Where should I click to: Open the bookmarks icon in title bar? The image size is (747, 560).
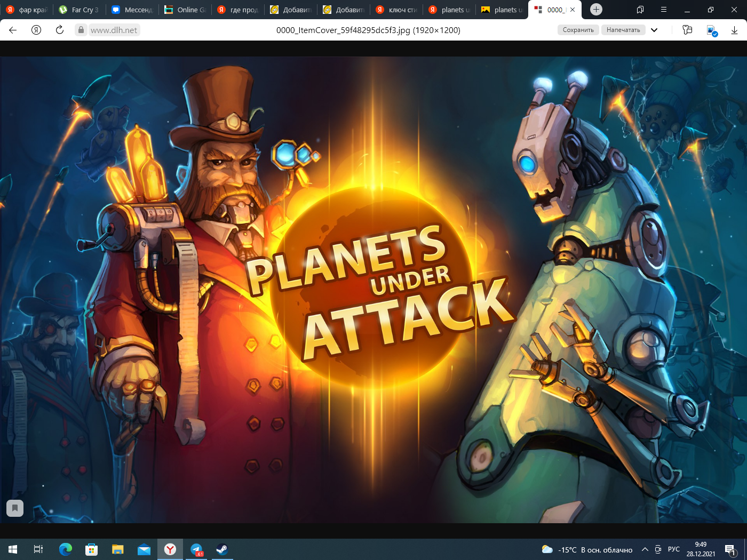pos(640,9)
